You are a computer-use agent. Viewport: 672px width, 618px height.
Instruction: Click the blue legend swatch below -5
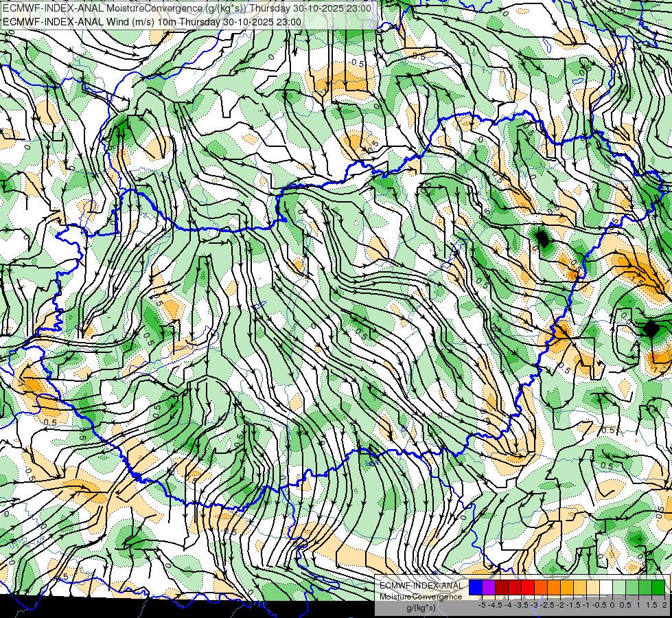(476, 588)
